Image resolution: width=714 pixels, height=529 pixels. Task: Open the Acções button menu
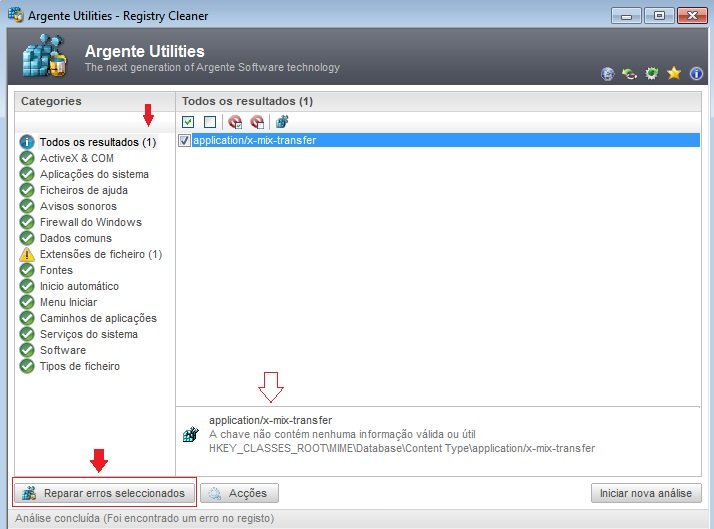(x=240, y=493)
